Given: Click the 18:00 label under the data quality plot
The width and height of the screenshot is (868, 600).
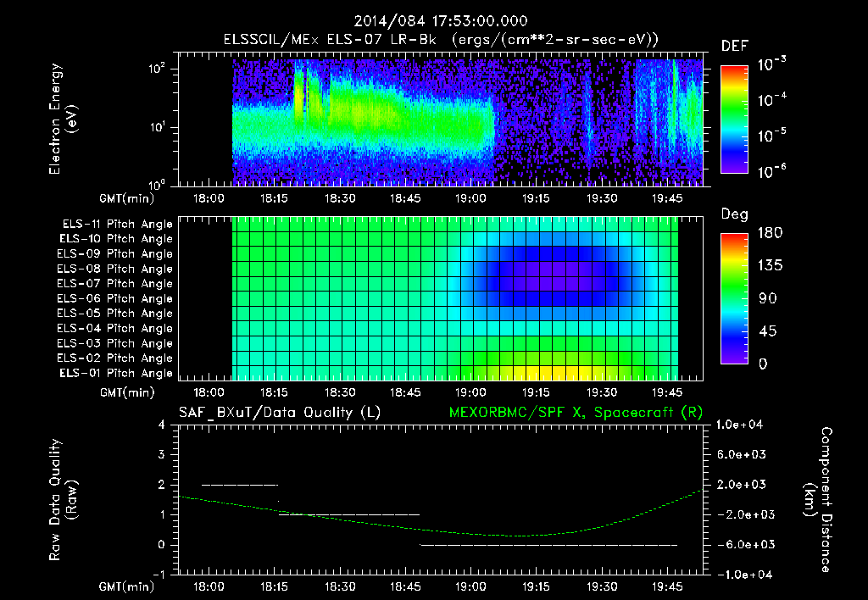Looking at the screenshot, I should (x=209, y=586).
